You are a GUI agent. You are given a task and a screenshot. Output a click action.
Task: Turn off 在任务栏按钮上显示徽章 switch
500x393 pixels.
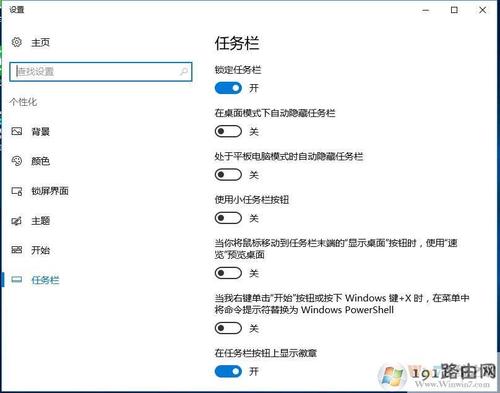pyautogui.click(x=228, y=371)
